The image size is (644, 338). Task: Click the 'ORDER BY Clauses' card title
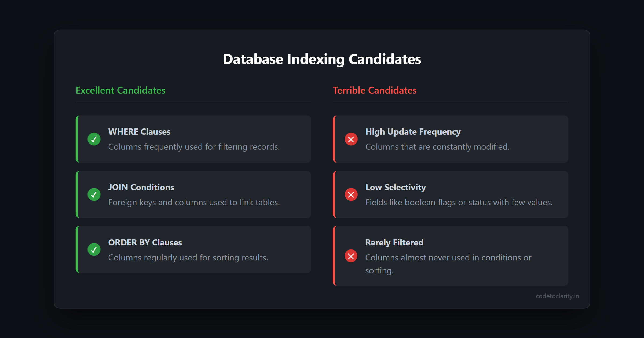[x=145, y=243]
